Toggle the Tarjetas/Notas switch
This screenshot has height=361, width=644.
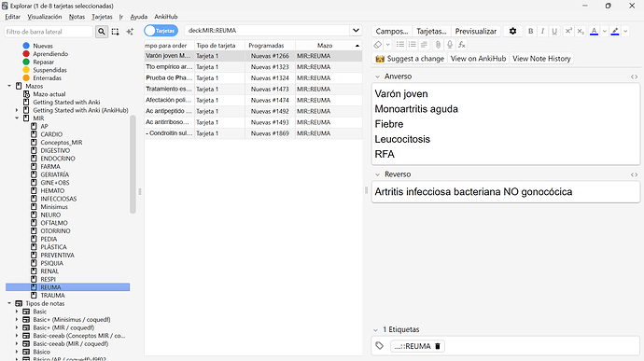161,31
